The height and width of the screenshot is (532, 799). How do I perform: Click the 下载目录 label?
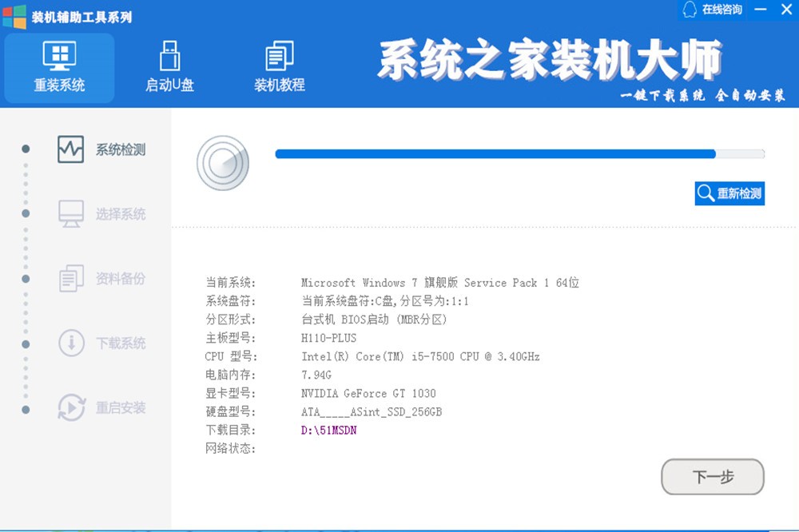click(x=230, y=430)
